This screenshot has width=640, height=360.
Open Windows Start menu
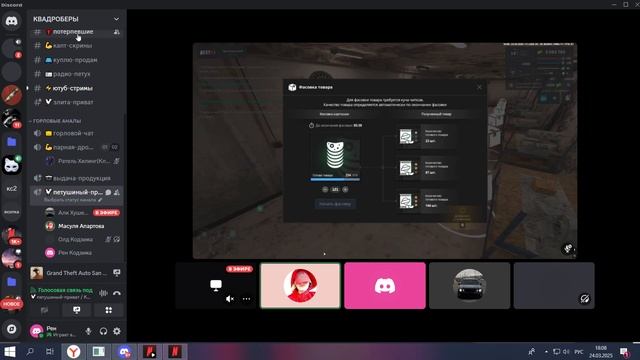pyautogui.click(x=10, y=351)
